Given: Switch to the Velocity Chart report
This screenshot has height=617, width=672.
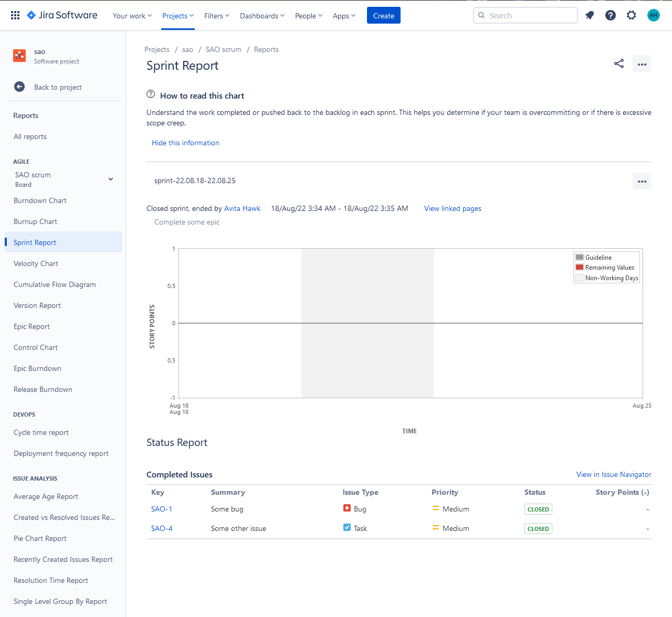Looking at the screenshot, I should click(36, 263).
